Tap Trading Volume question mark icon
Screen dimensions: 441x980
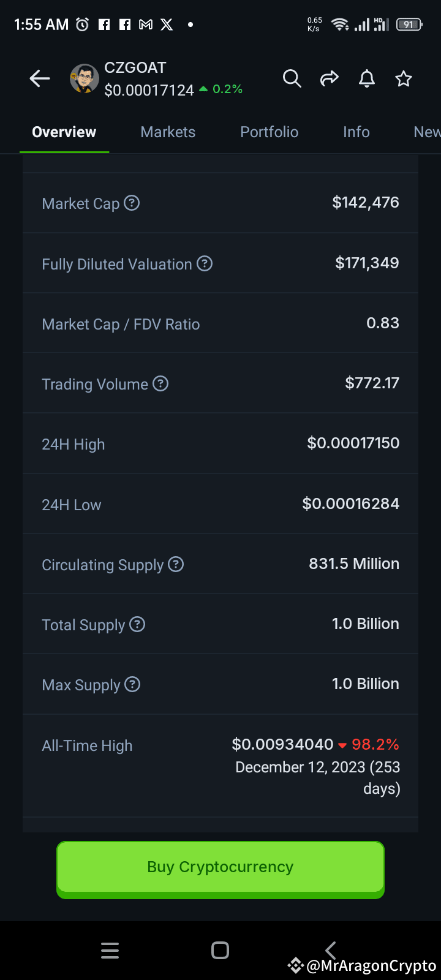160,383
